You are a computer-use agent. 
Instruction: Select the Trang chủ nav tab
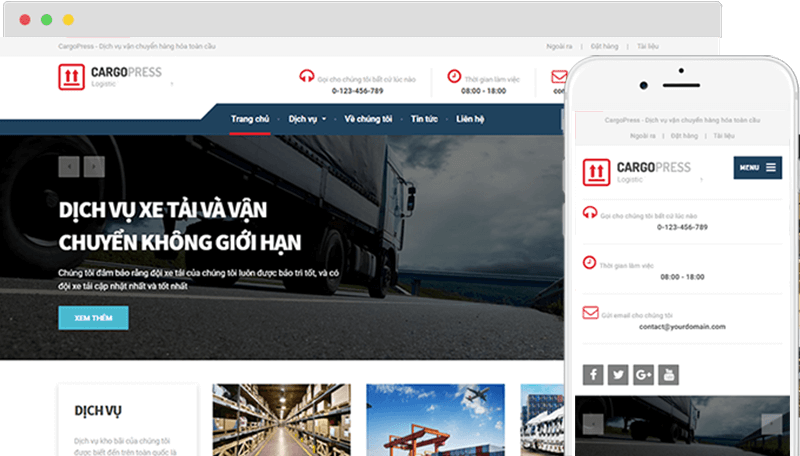point(250,119)
